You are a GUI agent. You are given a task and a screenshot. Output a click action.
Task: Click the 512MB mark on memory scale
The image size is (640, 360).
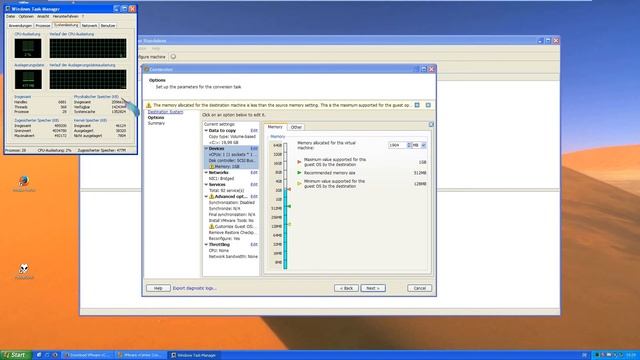tap(276, 208)
